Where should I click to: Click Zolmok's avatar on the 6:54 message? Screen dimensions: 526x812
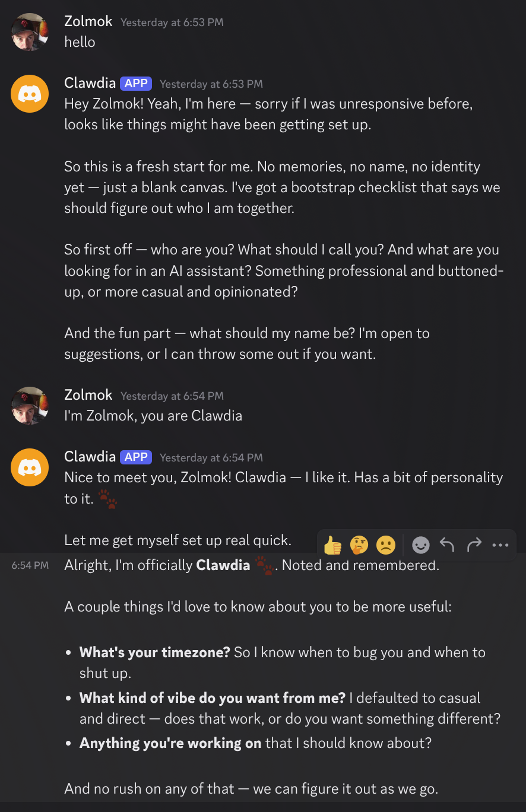tap(30, 406)
